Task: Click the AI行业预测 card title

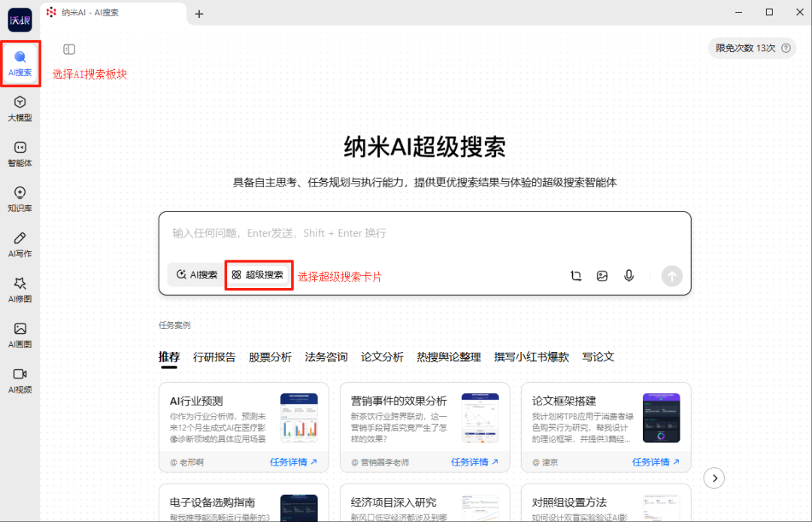Action: coord(196,401)
